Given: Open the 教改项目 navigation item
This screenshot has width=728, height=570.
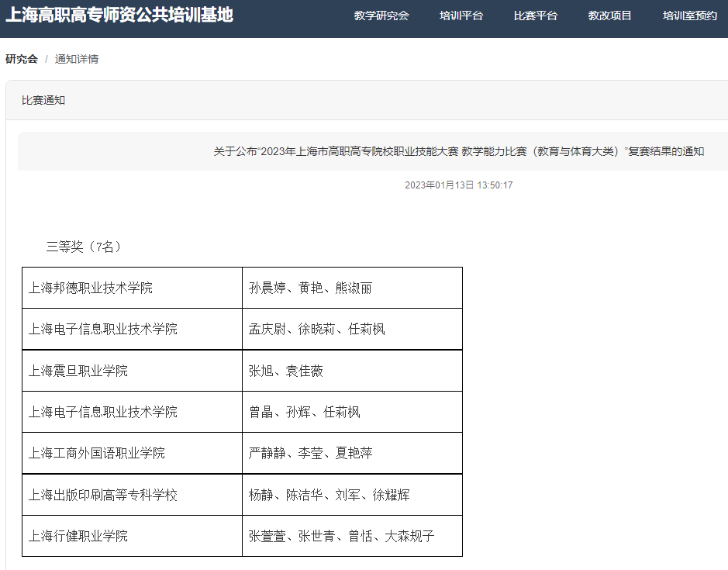Looking at the screenshot, I should tap(609, 16).
